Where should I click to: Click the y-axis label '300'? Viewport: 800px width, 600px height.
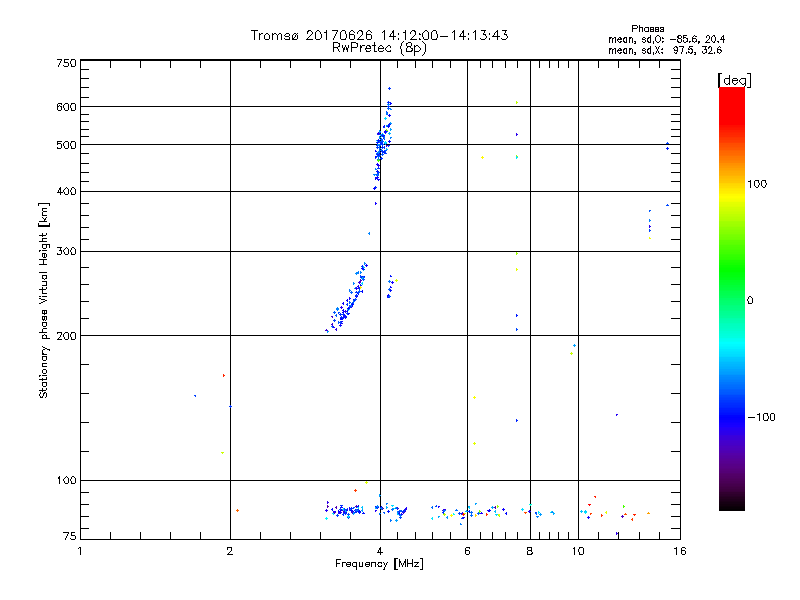point(66,252)
